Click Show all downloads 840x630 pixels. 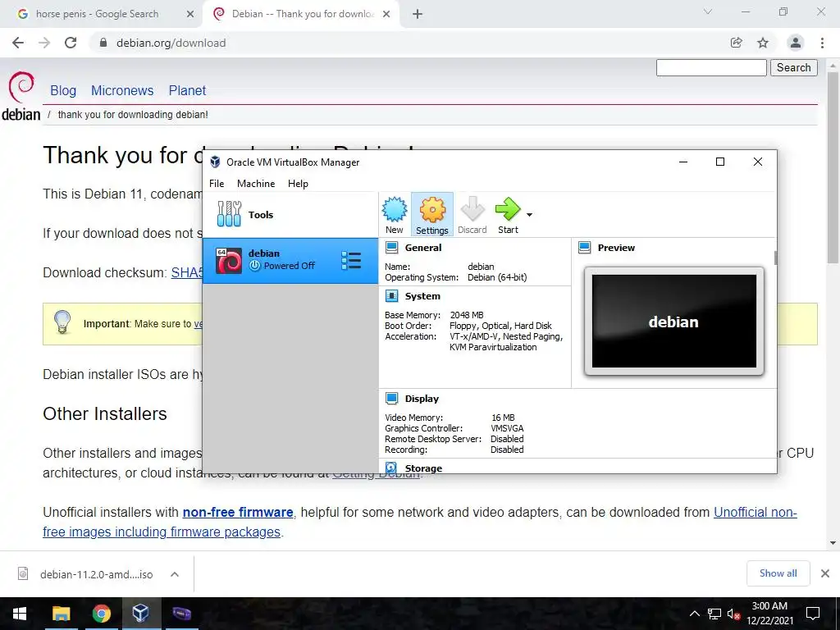778,573
